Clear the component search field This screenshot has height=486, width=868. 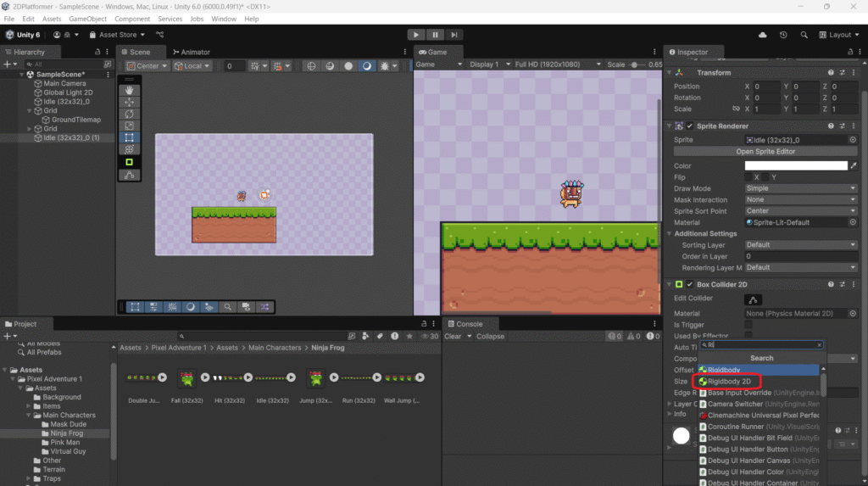(x=820, y=344)
